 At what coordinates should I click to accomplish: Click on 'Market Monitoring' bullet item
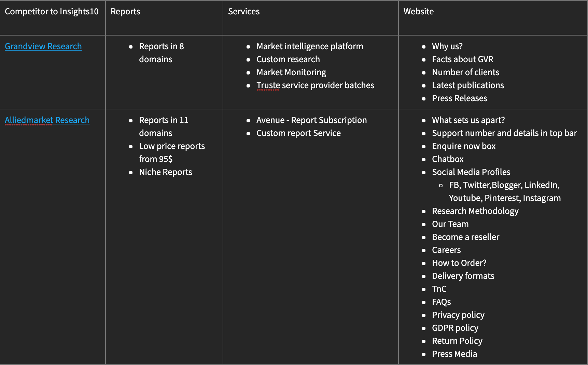(291, 72)
